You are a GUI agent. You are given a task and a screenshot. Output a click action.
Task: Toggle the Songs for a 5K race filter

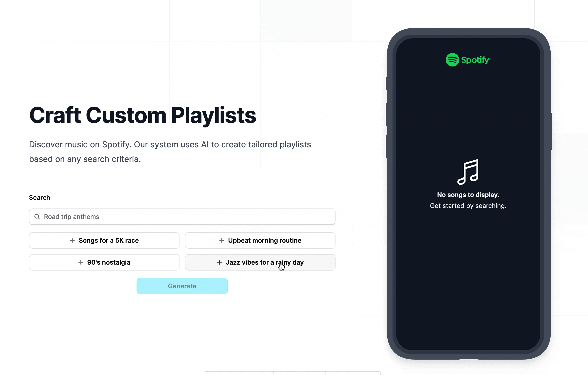tap(104, 240)
